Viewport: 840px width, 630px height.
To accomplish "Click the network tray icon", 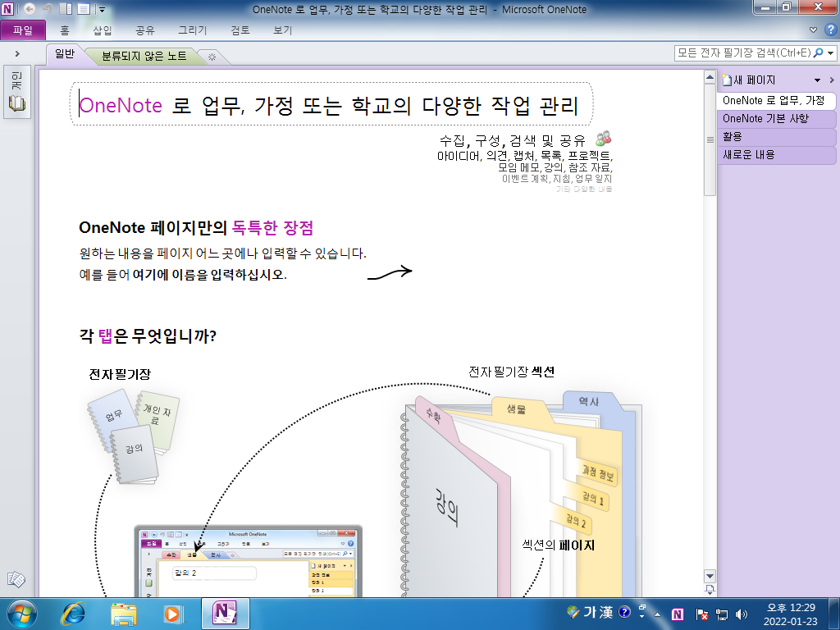I will pyautogui.click(x=722, y=614).
